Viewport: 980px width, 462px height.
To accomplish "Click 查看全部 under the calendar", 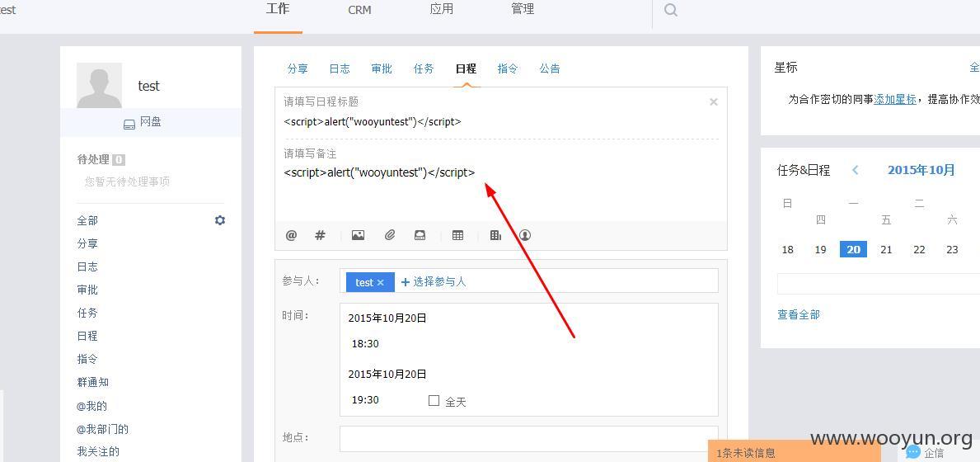I will click(x=799, y=315).
